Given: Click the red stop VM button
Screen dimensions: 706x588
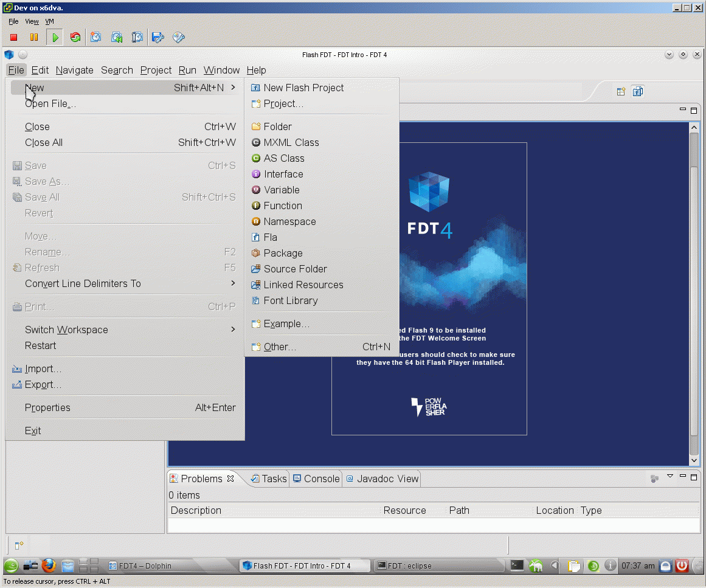Looking at the screenshot, I should tap(13, 37).
